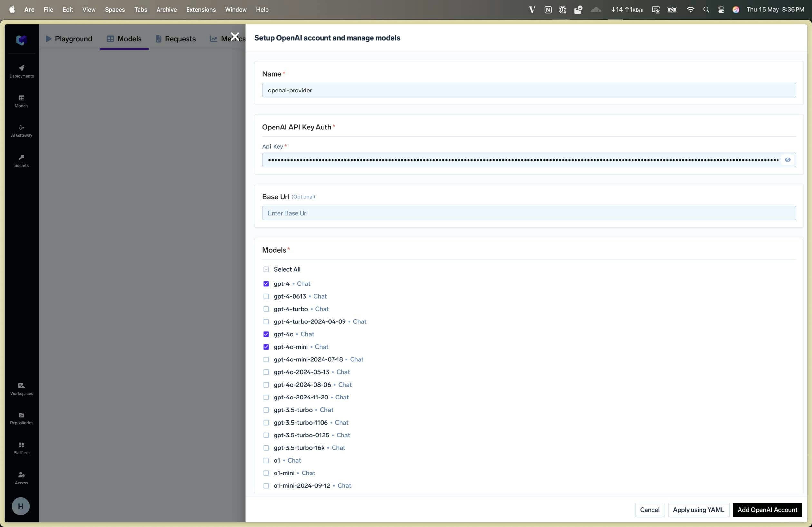This screenshot has height=527, width=812.
Task: Open Spotlight search in menu bar
Action: (x=706, y=10)
